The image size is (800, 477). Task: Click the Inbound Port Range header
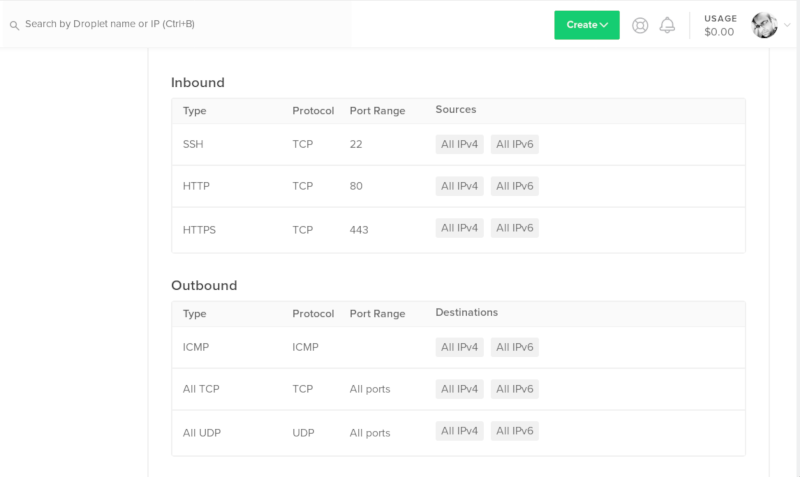[x=377, y=111]
